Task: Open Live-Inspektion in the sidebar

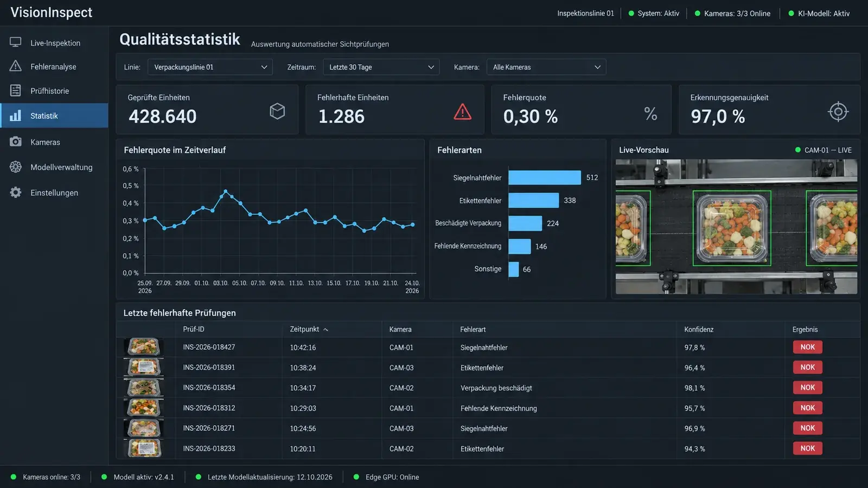Action: (x=54, y=43)
